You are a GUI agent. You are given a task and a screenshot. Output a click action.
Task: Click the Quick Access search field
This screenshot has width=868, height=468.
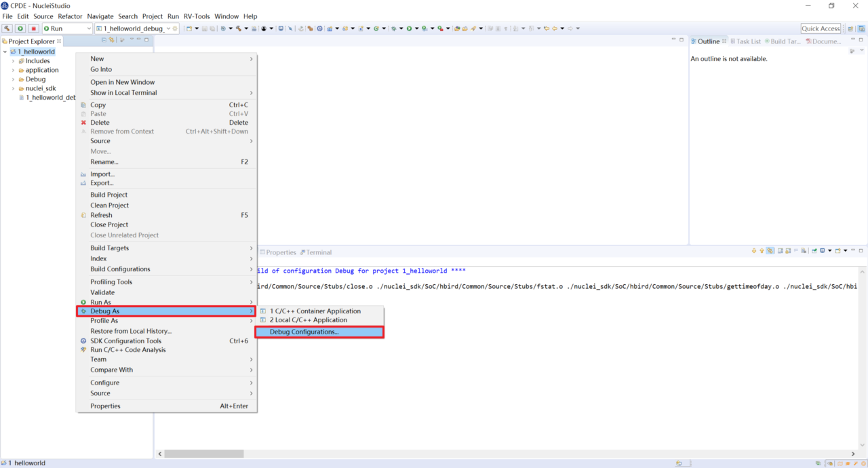point(821,28)
